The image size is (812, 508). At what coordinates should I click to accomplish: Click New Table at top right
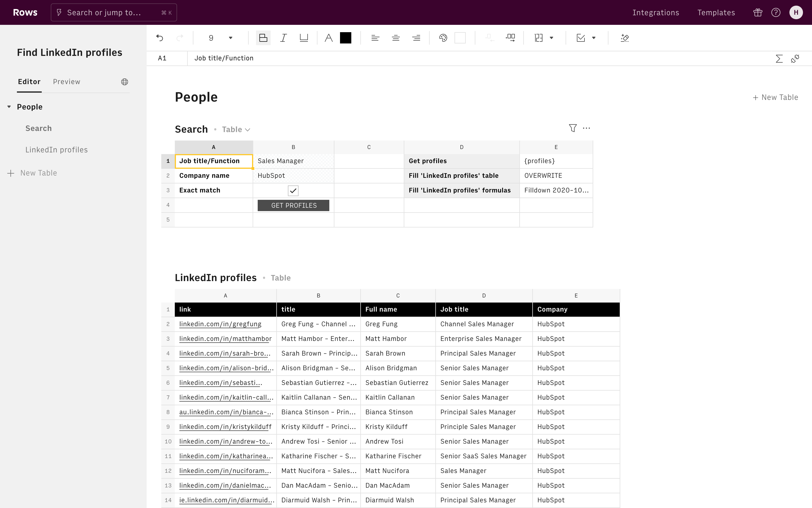point(775,97)
